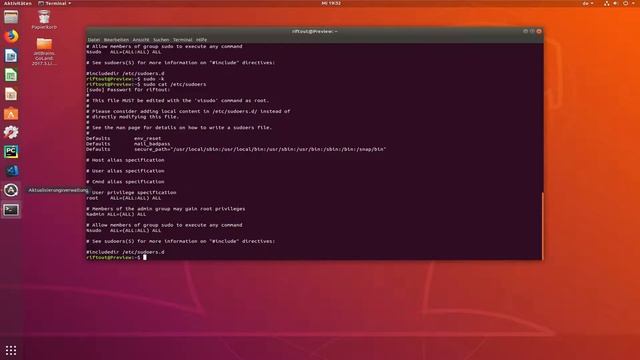Open the Papierkorb desktop icon
The height and width of the screenshot is (360, 640).
click(44, 20)
